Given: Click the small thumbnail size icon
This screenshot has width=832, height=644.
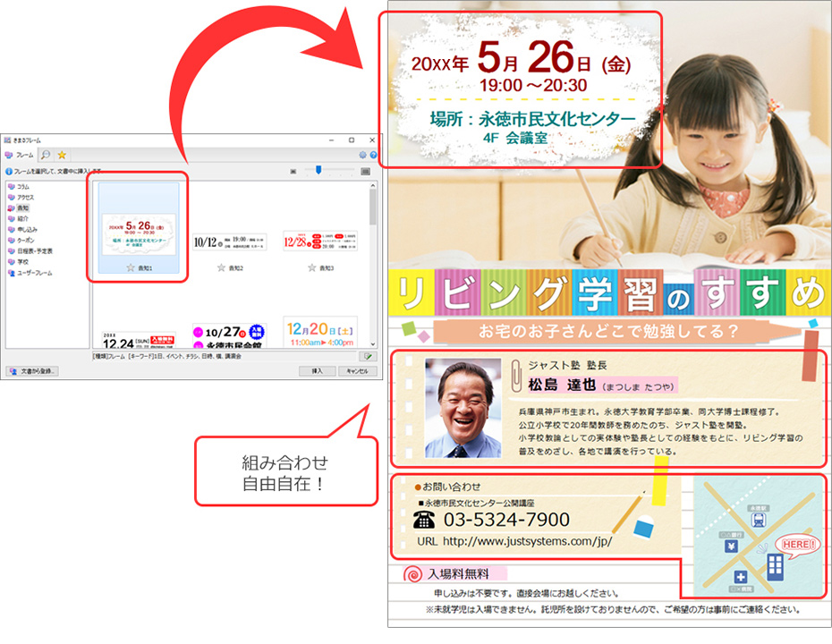Looking at the screenshot, I should (293, 170).
